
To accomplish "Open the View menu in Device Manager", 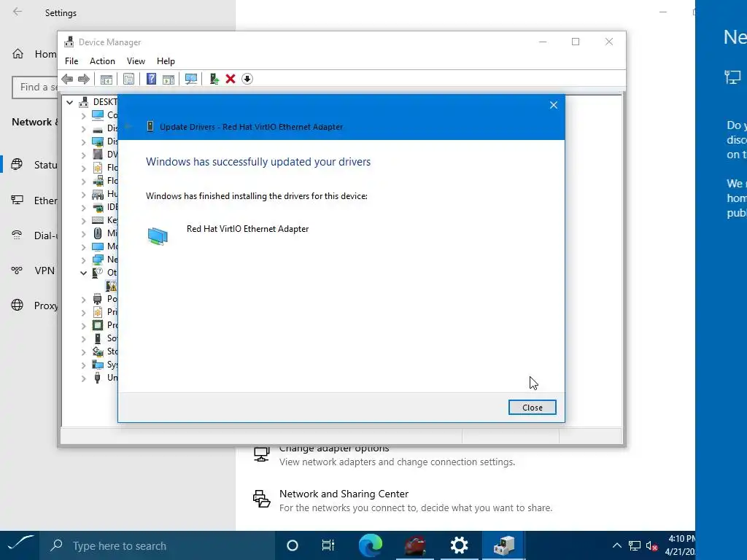I will (x=136, y=61).
